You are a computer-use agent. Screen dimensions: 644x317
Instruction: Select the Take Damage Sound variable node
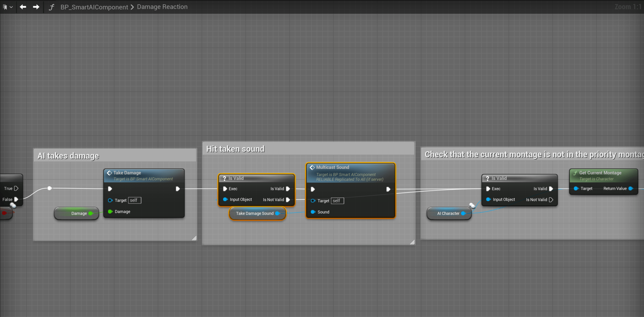click(x=254, y=214)
